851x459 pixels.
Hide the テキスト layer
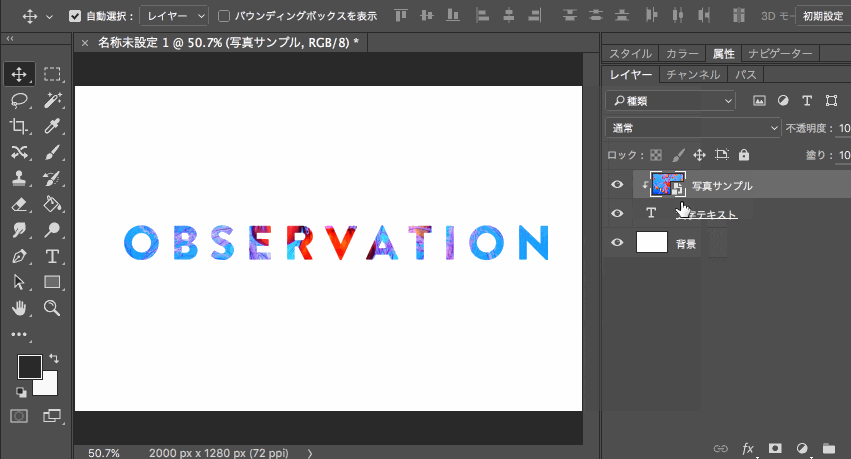617,213
